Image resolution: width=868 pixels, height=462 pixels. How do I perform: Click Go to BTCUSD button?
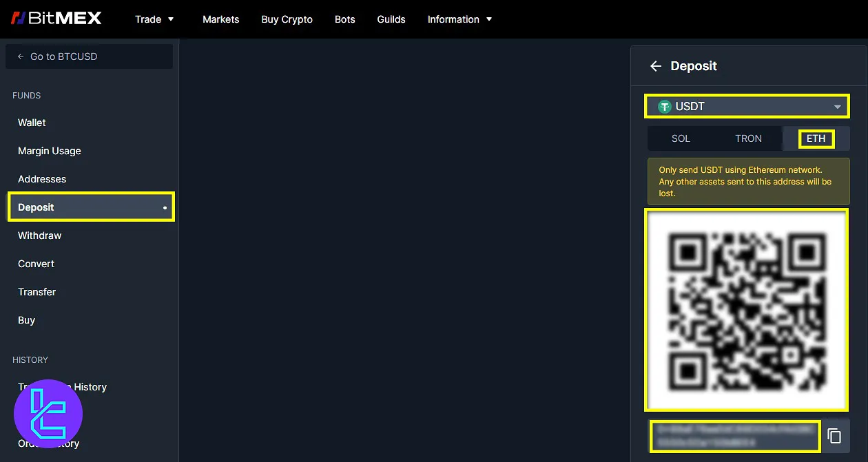point(89,56)
